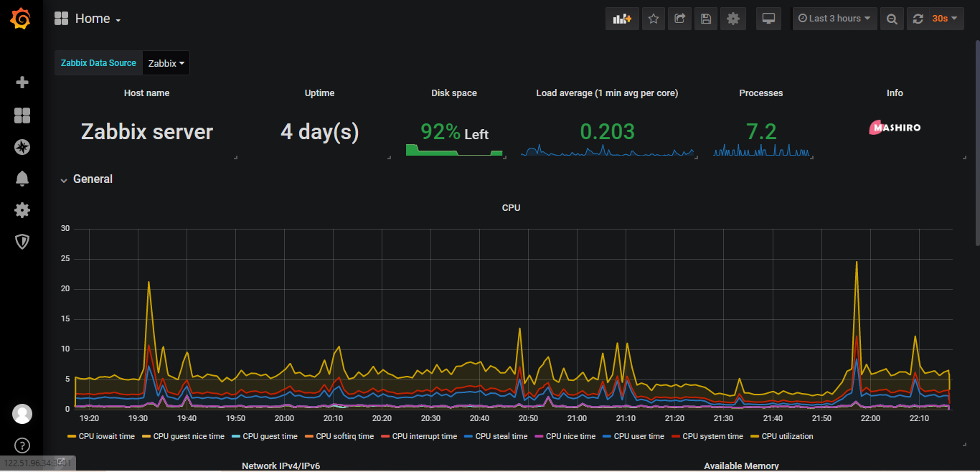The height and width of the screenshot is (472, 980).
Task: Open the Processes panel title menu
Action: pos(761,93)
